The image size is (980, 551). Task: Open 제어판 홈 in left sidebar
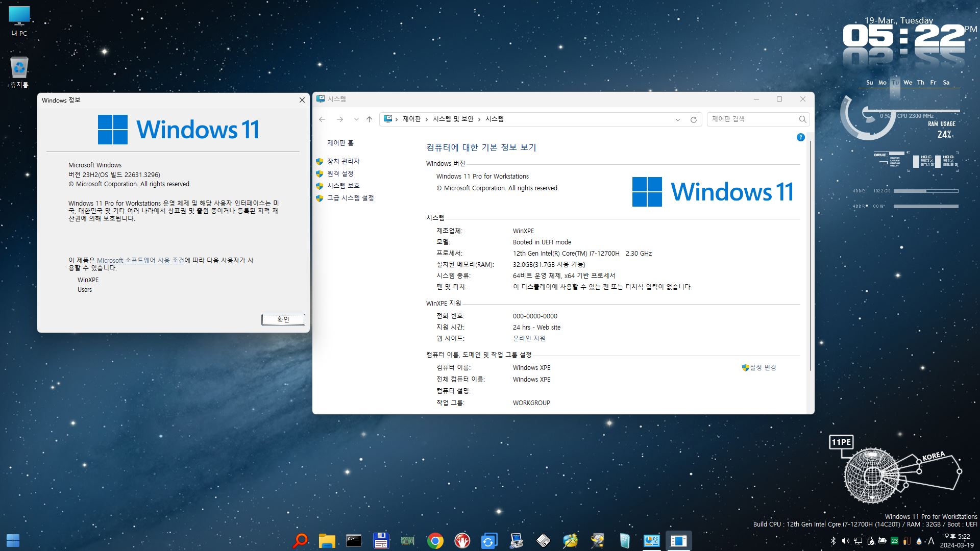(x=340, y=143)
